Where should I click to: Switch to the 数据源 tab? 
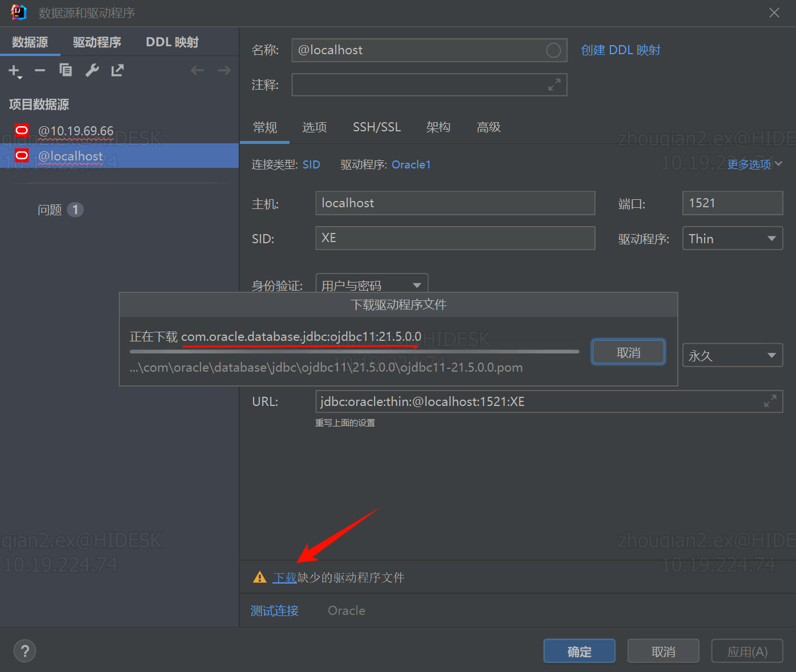coord(30,42)
